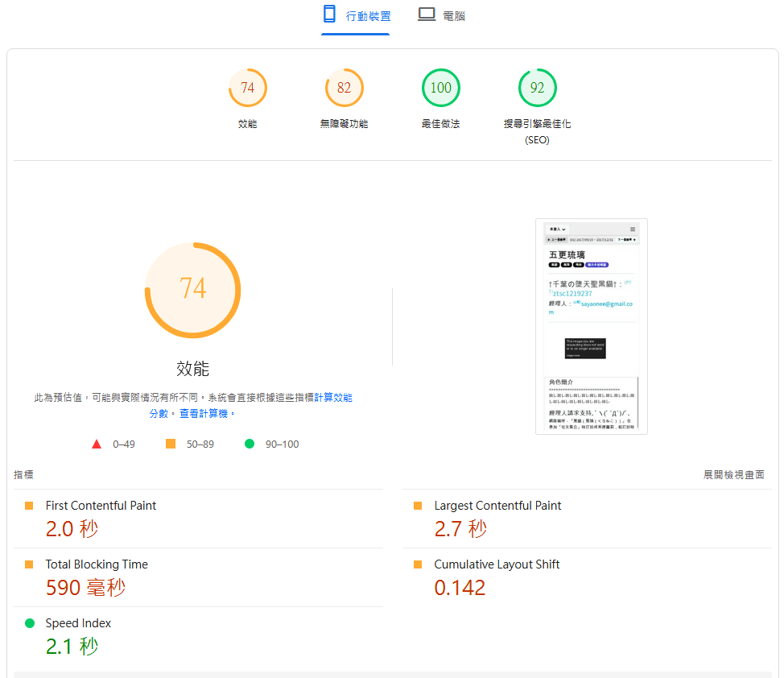Select the 無障礙功能 score gauge showing 82

[x=344, y=89]
